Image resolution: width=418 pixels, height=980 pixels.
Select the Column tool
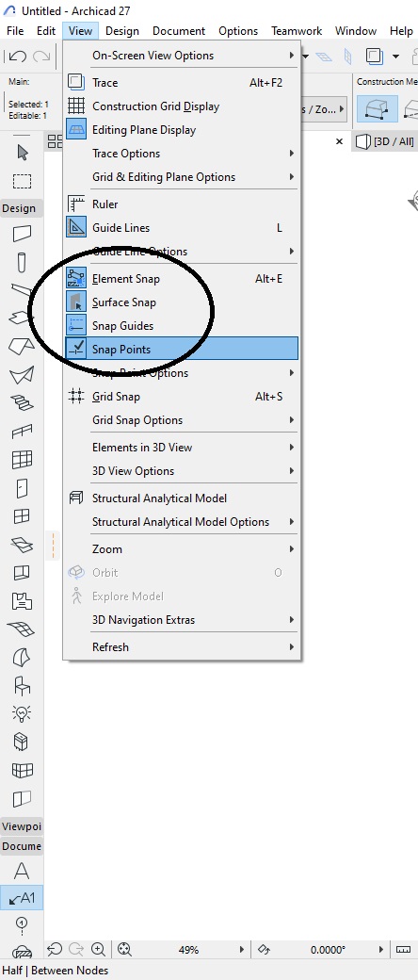coord(22,262)
